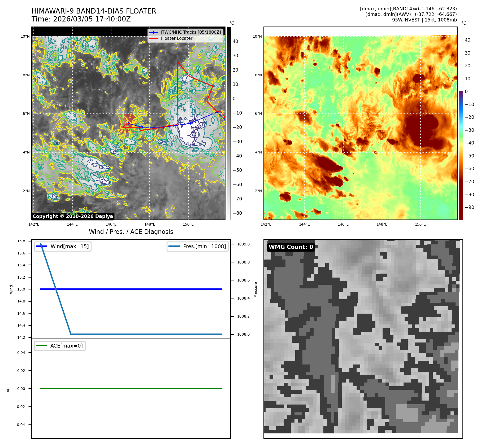Click the Wind / Pres. / ACE Diagnosis heading

131,232
